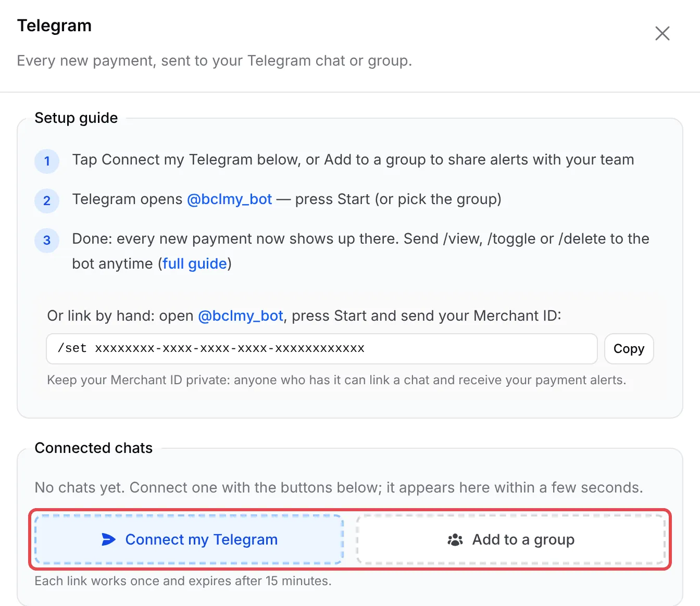Click the Setup guide heading
The image size is (700, 606).
pyautogui.click(x=76, y=118)
